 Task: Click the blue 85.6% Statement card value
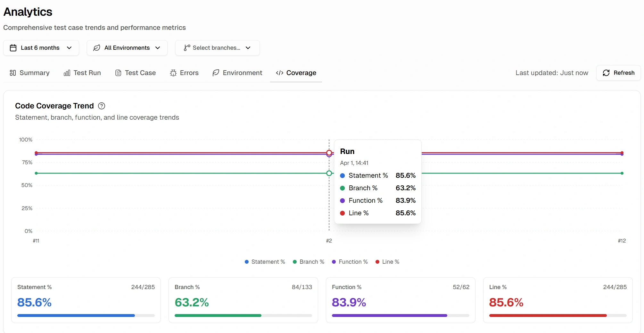pyautogui.click(x=34, y=303)
